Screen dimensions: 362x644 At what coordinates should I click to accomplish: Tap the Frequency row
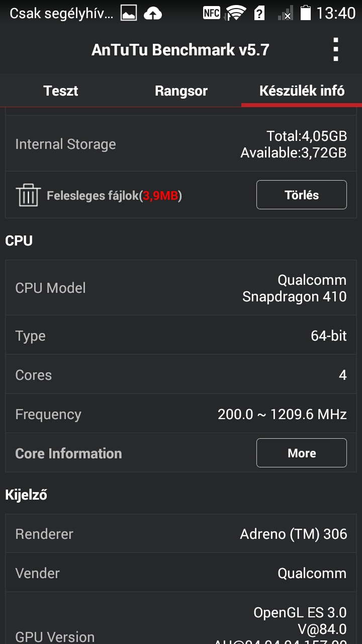(181, 414)
